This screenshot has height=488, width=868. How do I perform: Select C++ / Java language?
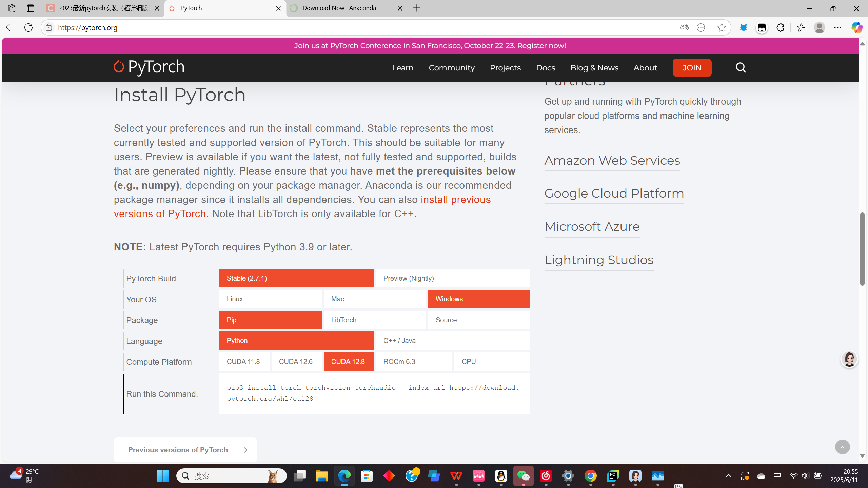point(453,341)
